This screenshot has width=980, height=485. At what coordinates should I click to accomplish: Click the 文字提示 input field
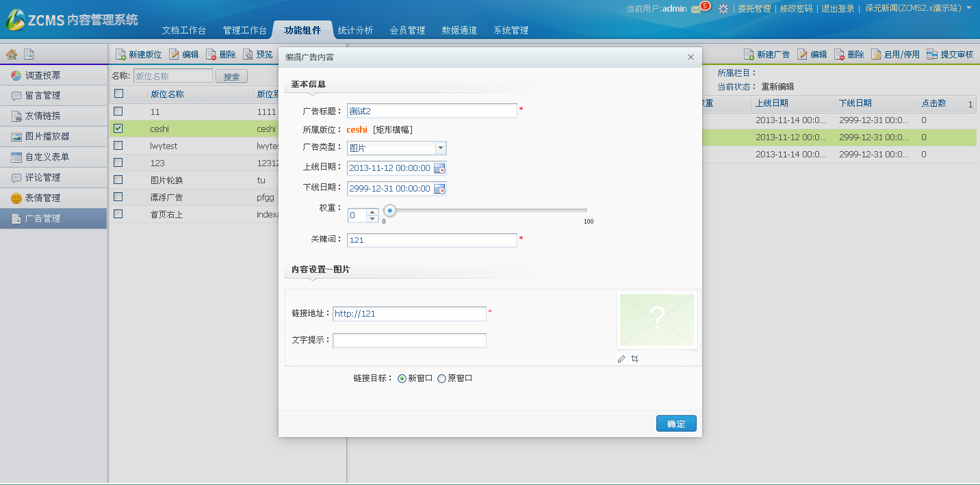tap(409, 340)
